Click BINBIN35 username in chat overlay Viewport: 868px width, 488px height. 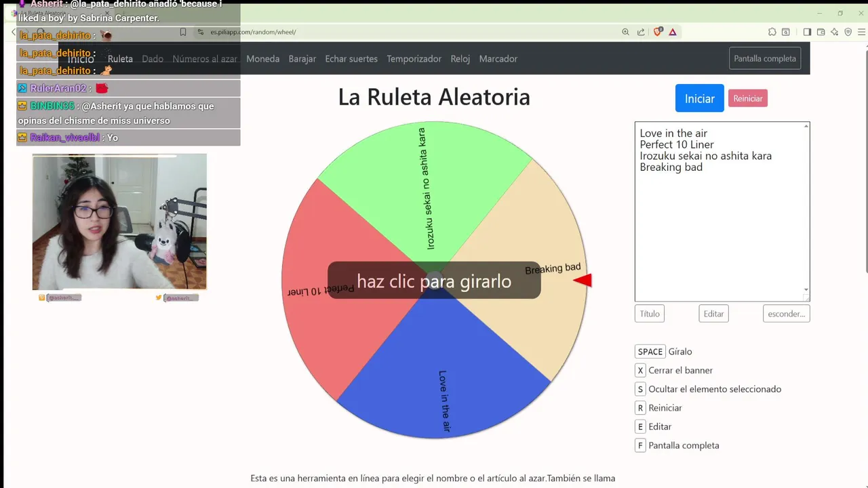(x=52, y=106)
